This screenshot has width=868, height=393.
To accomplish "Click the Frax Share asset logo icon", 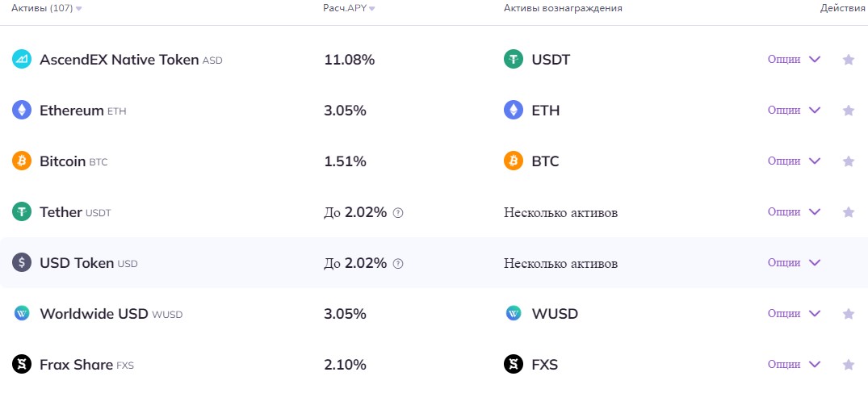I will point(22,364).
